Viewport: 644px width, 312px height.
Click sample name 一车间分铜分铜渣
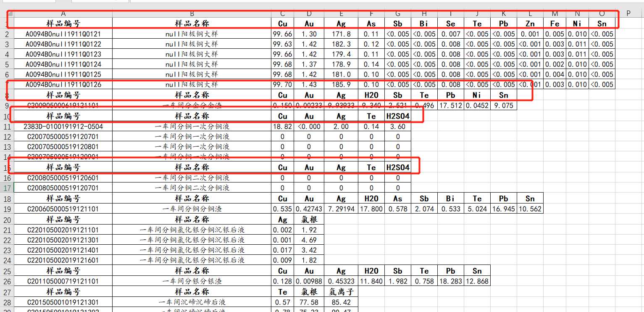[x=192, y=209]
